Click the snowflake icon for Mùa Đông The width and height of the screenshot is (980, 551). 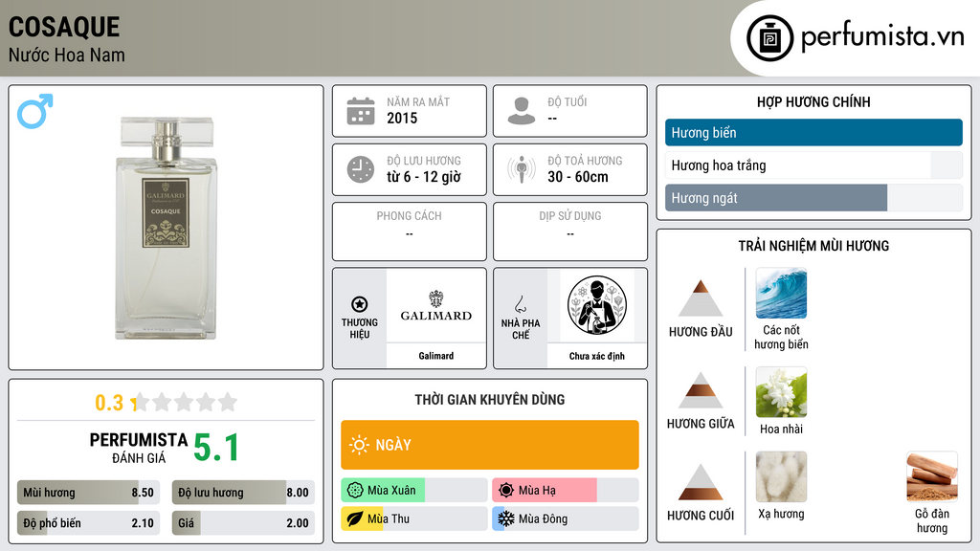[506, 518]
